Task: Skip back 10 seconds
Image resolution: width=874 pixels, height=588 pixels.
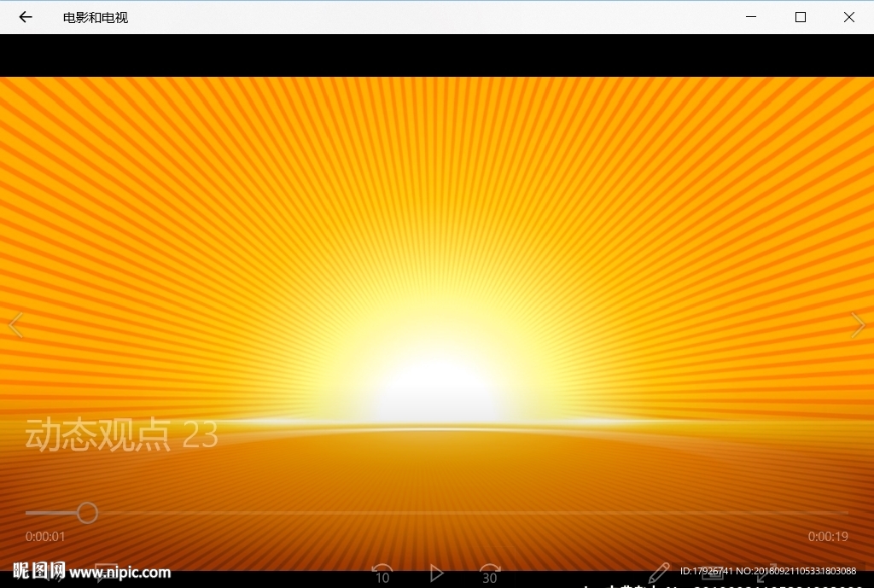Action: 382,574
